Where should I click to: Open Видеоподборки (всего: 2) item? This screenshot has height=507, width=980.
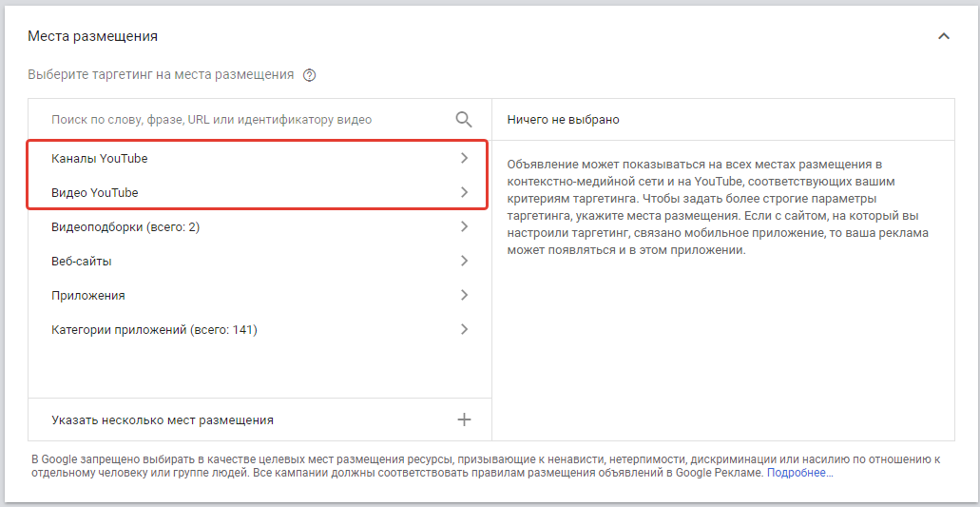pos(259,227)
